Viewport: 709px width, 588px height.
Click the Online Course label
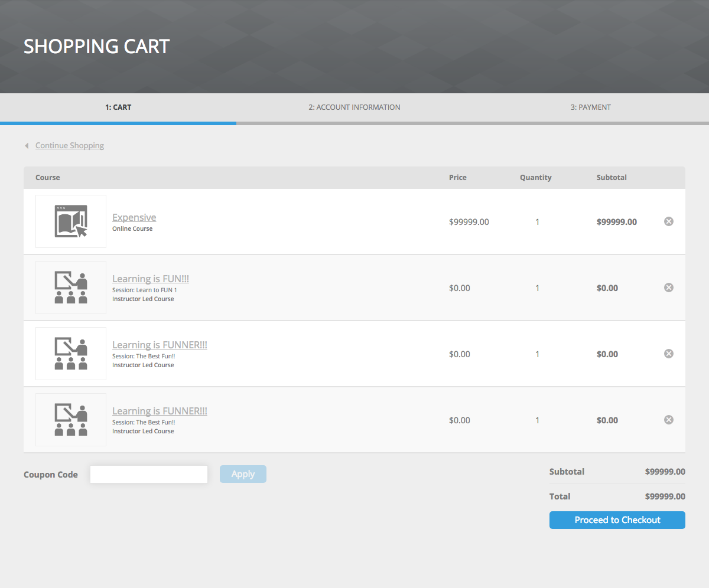click(x=132, y=228)
